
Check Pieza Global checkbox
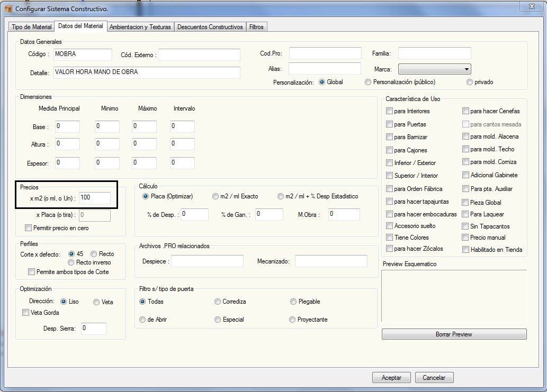tap(465, 203)
